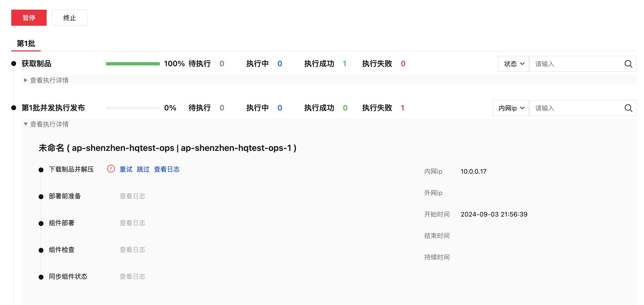Click the search icon in 获取制品 row
Viewport: 644px width, 305px height.
[x=628, y=64]
